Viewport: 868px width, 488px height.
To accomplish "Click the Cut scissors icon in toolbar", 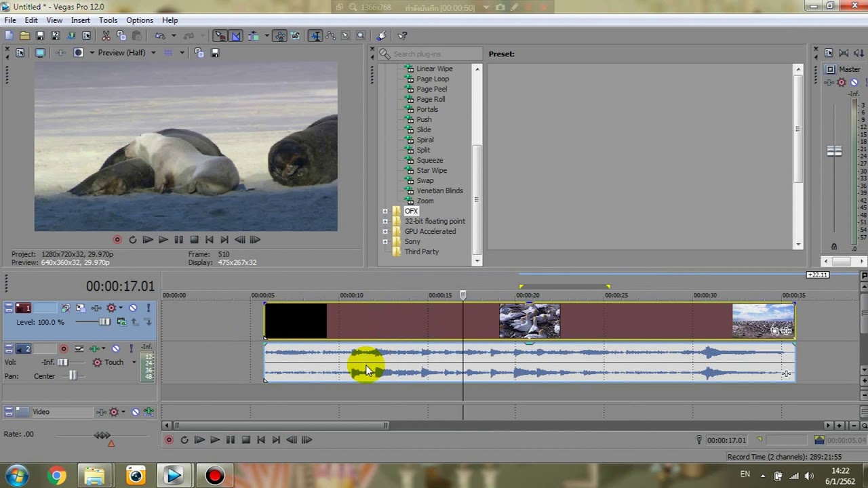I will (106, 36).
